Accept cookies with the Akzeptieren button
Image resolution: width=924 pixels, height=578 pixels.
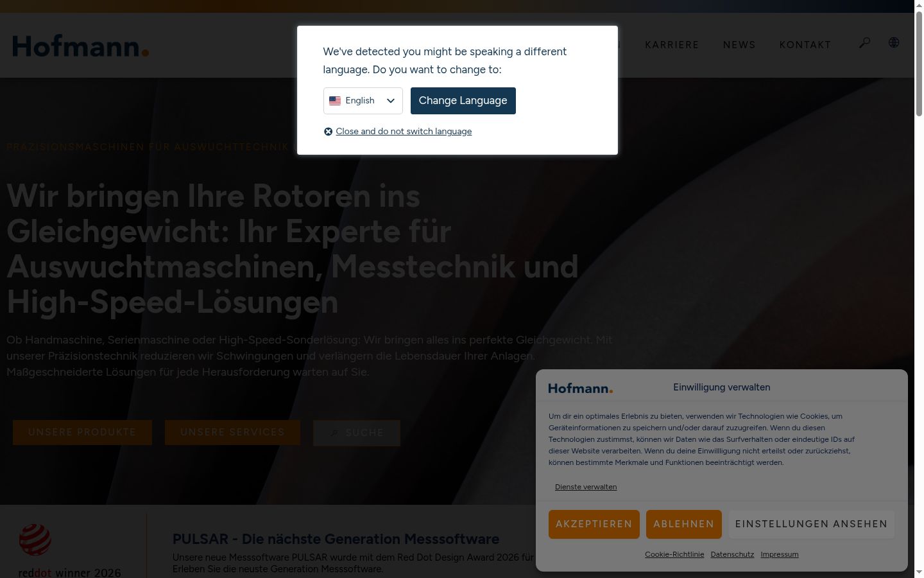click(594, 524)
